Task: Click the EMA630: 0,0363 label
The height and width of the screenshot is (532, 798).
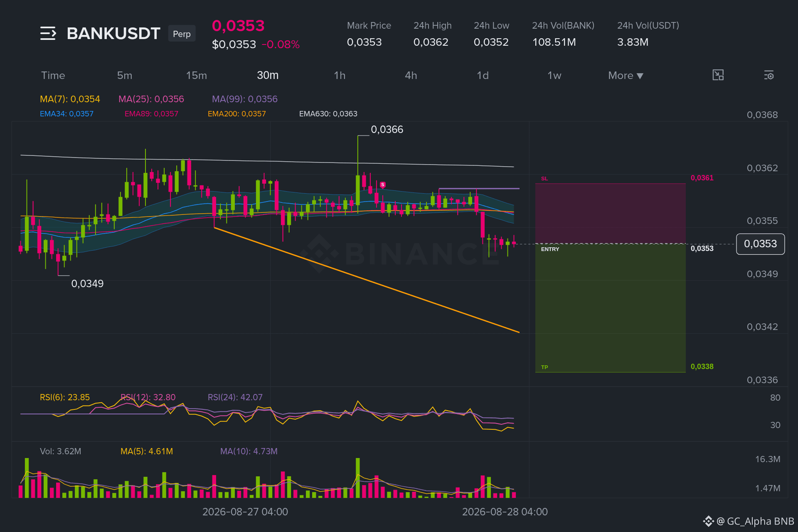Action: (328, 114)
